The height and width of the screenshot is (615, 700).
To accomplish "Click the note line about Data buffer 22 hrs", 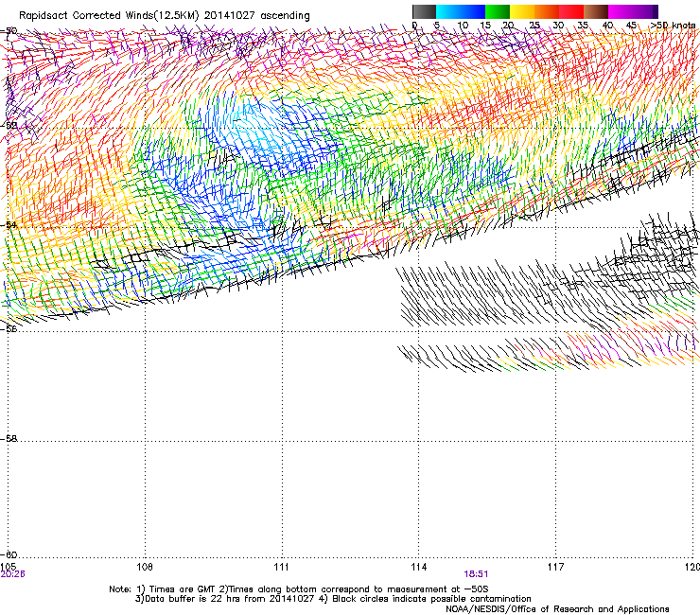I will 333,599.
